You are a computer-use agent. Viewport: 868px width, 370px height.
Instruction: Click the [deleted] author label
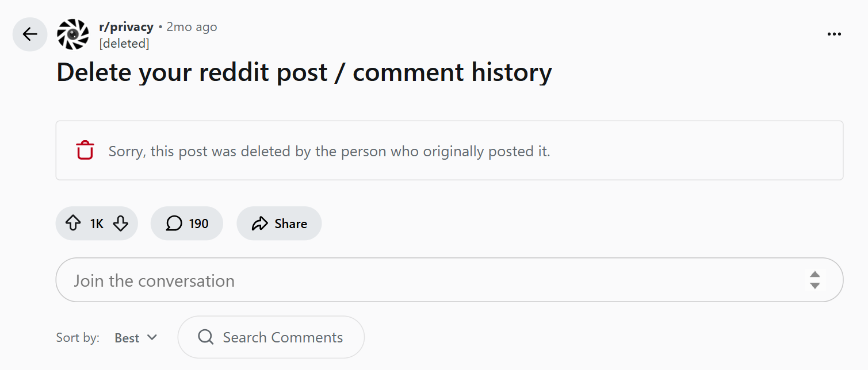coord(124,43)
